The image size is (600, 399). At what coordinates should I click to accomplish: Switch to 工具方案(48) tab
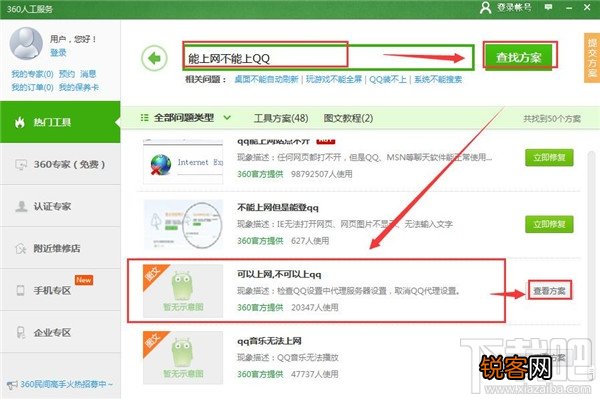(x=281, y=118)
